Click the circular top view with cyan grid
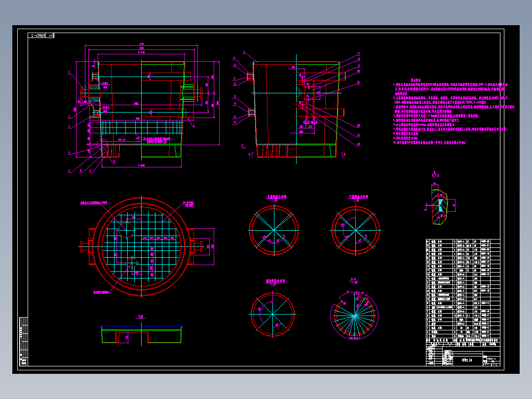Viewport: 532px width, 399px height. (x=142, y=246)
